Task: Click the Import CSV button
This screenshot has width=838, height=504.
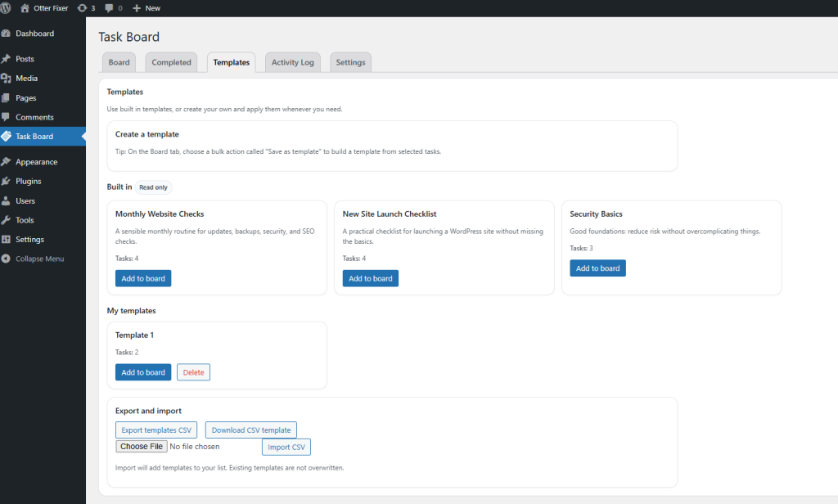Action: [x=286, y=447]
